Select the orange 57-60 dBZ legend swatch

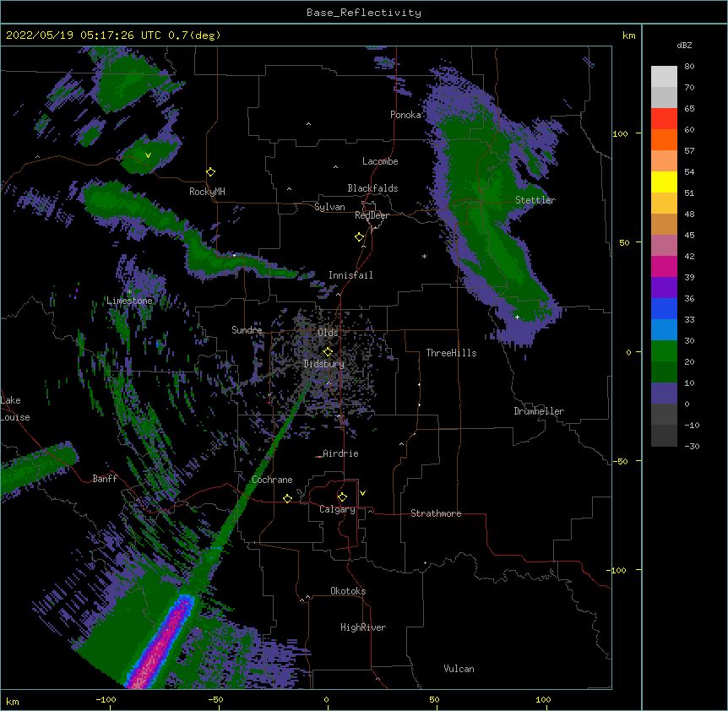coord(664,139)
